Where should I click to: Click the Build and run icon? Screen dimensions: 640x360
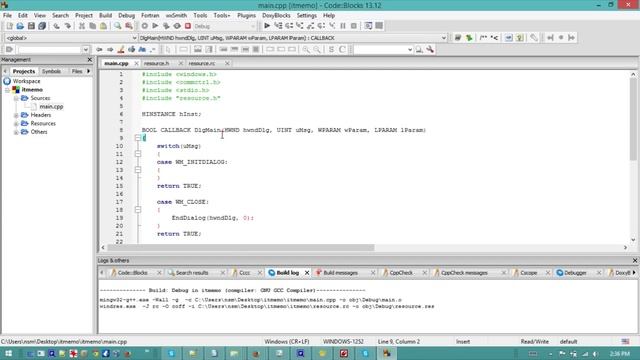pyautogui.click(x=166, y=26)
